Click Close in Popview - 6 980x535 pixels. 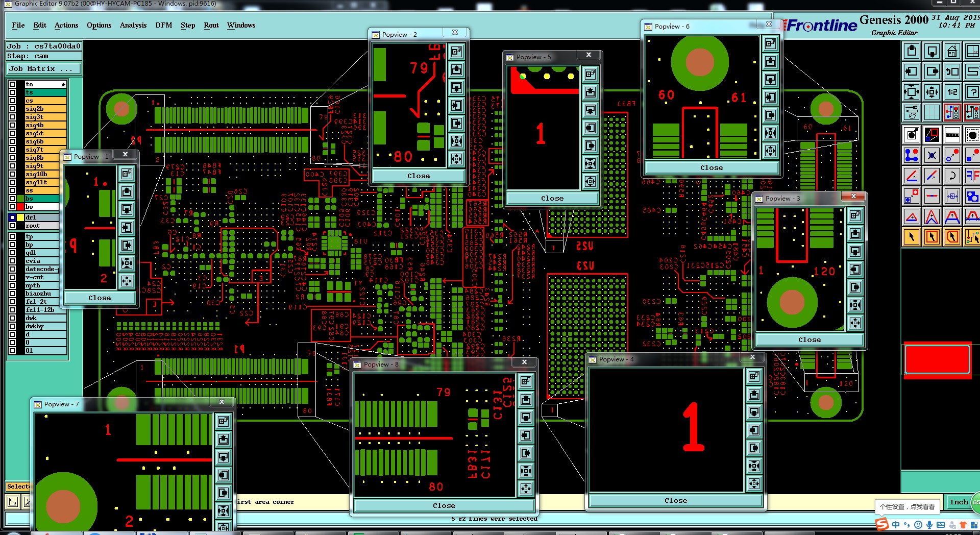[x=712, y=167]
